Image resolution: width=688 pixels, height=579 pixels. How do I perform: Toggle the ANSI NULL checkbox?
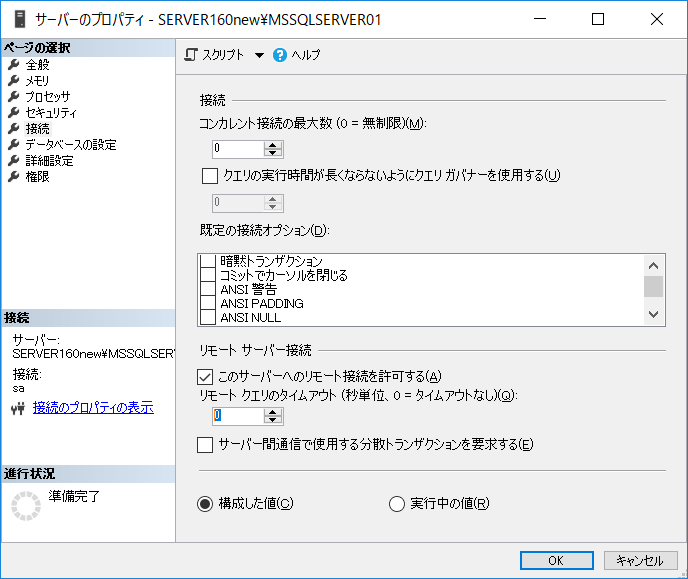208,317
